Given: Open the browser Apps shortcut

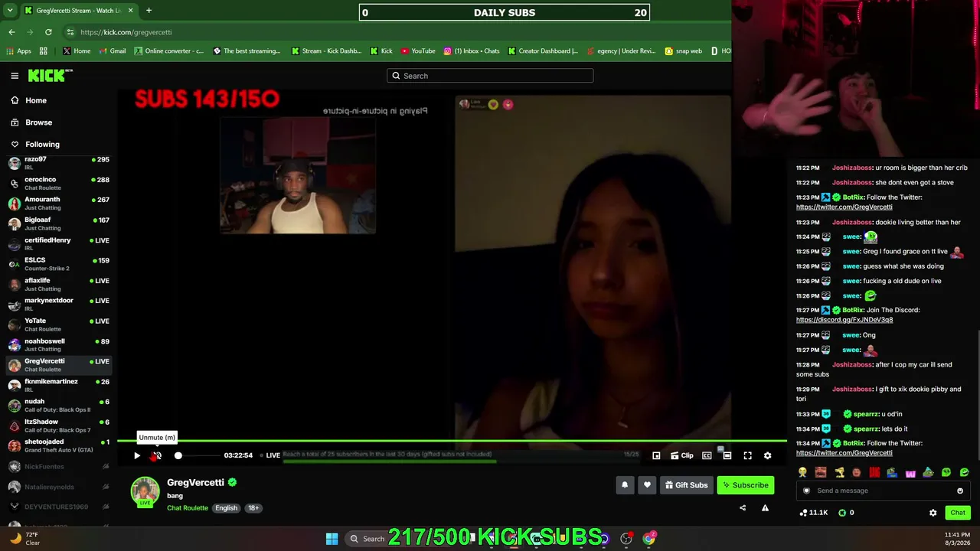Looking at the screenshot, I should click(19, 51).
